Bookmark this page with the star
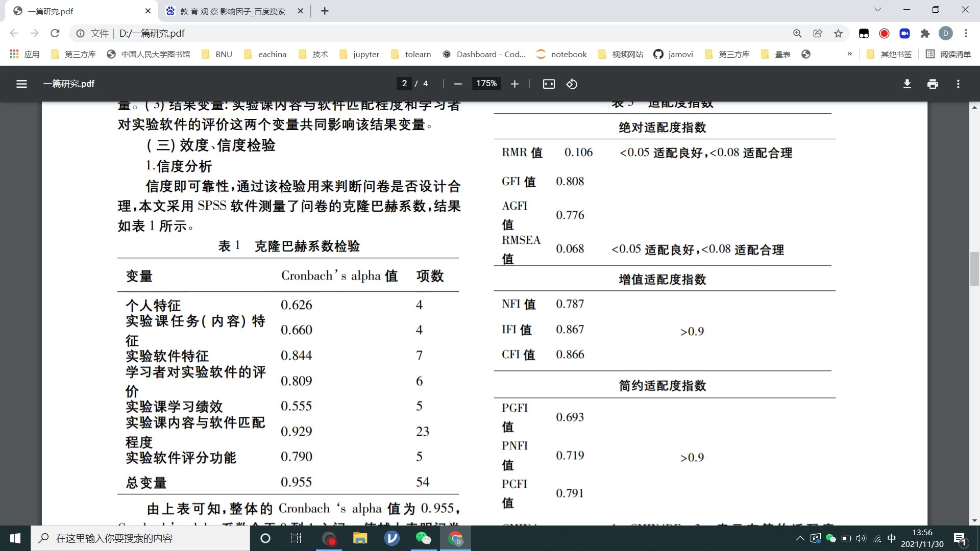This screenshot has height=551, width=980. click(838, 33)
